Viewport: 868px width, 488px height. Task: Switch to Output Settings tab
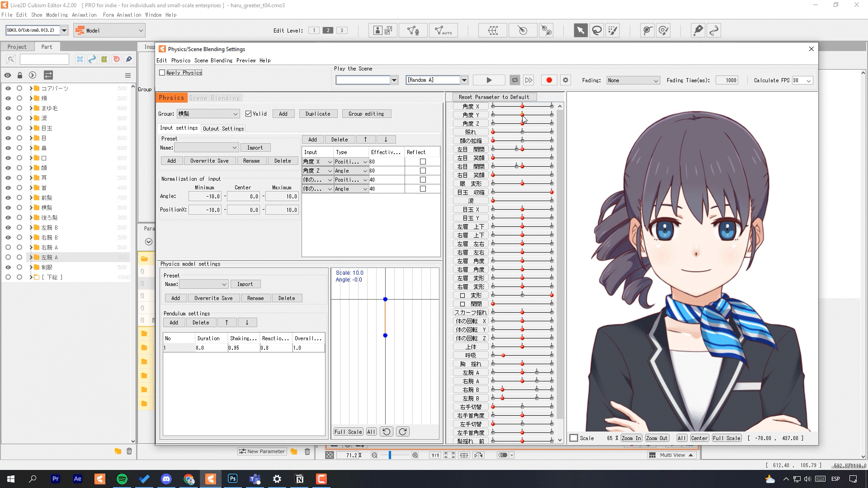coord(223,129)
